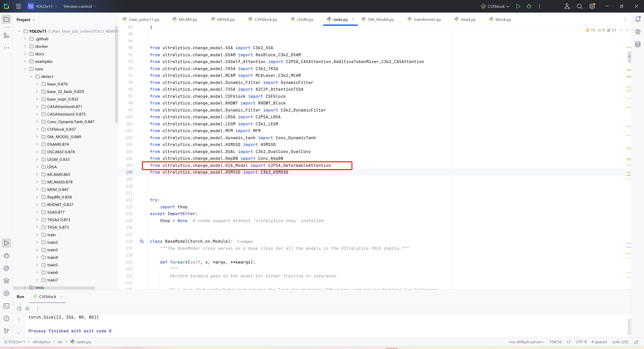Toggle the Project tool window folder icon
The width and height of the screenshot is (644, 349).
[x=7, y=19]
